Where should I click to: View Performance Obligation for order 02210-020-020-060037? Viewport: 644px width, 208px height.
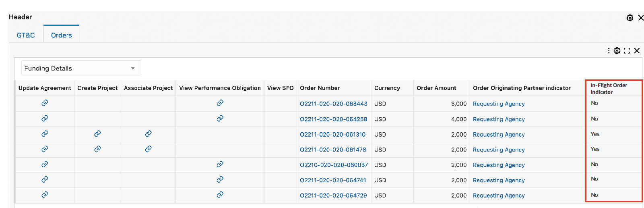(x=220, y=164)
